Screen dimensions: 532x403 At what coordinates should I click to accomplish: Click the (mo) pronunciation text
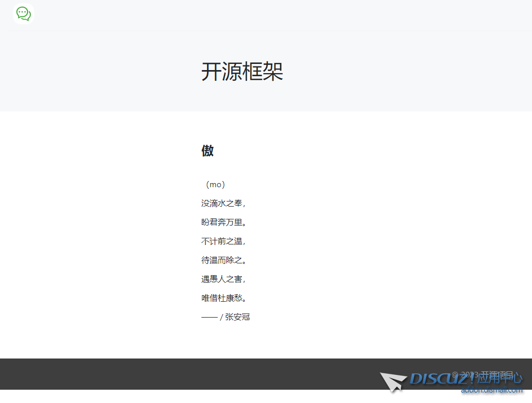click(214, 185)
